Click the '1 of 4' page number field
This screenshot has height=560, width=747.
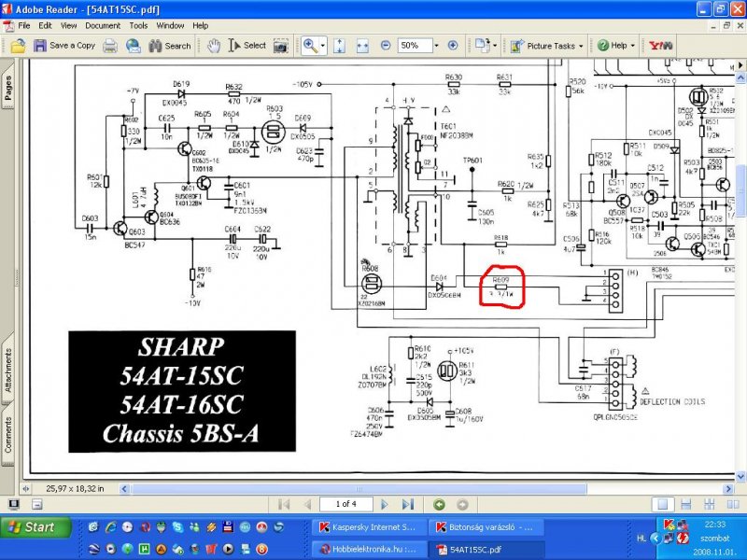coord(345,504)
